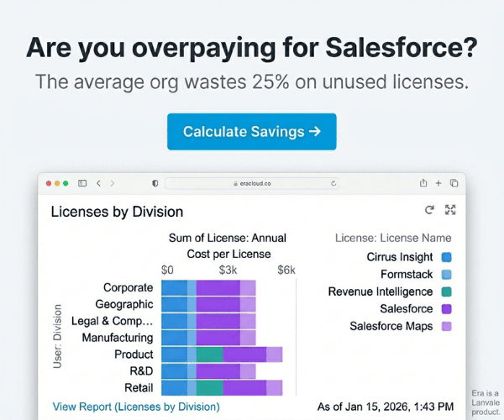Refresh the Licenses by Division chart
The width and height of the screenshot is (504, 420).
(x=429, y=210)
